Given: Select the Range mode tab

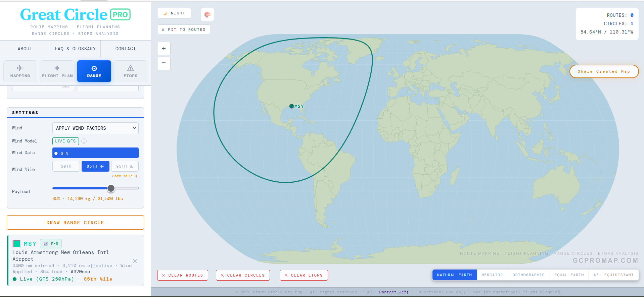Looking at the screenshot, I should (x=94, y=71).
